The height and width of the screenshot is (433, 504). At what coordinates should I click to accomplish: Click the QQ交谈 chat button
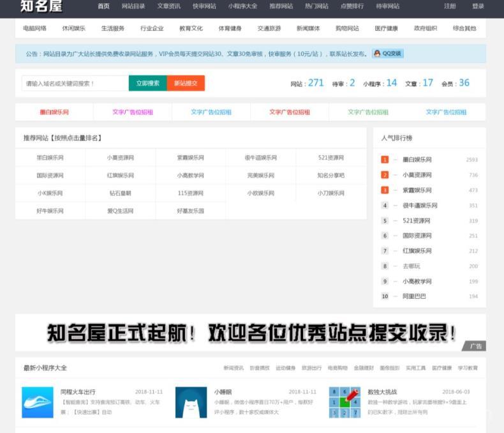pyautogui.click(x=388, y=54)
